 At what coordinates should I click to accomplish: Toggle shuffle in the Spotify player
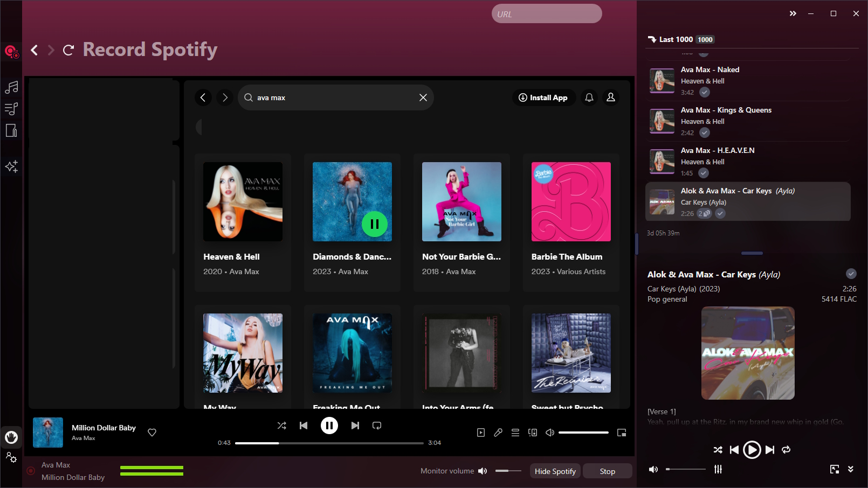[282, 426]
